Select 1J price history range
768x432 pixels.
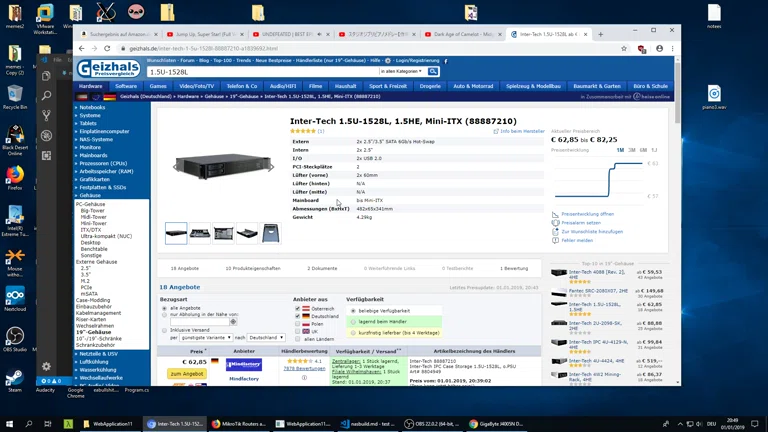pyautogui.click(x=654, y=150)
